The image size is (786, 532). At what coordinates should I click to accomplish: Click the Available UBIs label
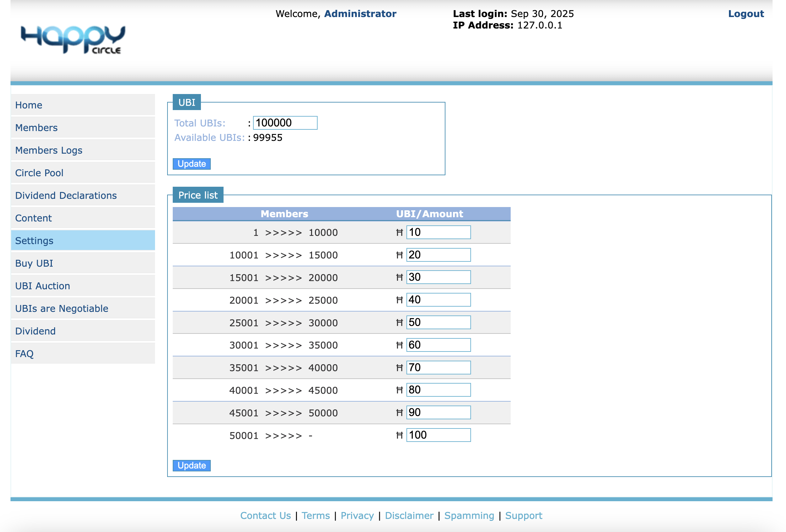click(209, 138)
